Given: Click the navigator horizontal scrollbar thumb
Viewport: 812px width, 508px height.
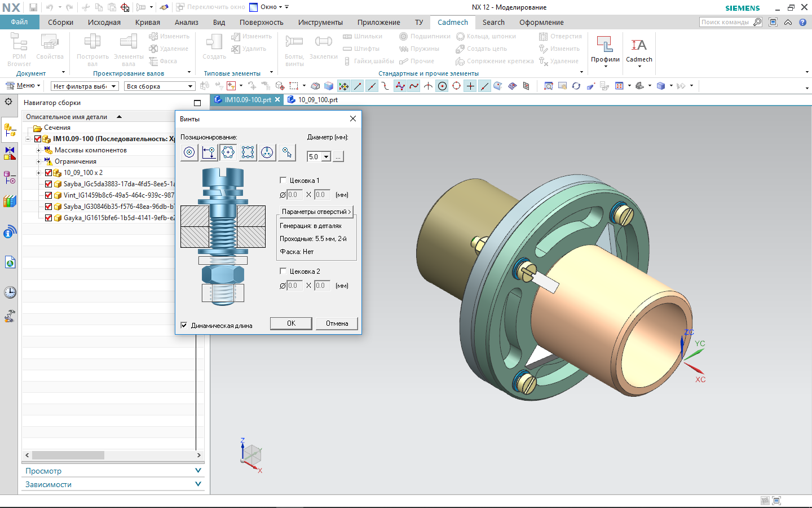Looking at the screenshot, I should pyautogui.click(x=68, y=455).
